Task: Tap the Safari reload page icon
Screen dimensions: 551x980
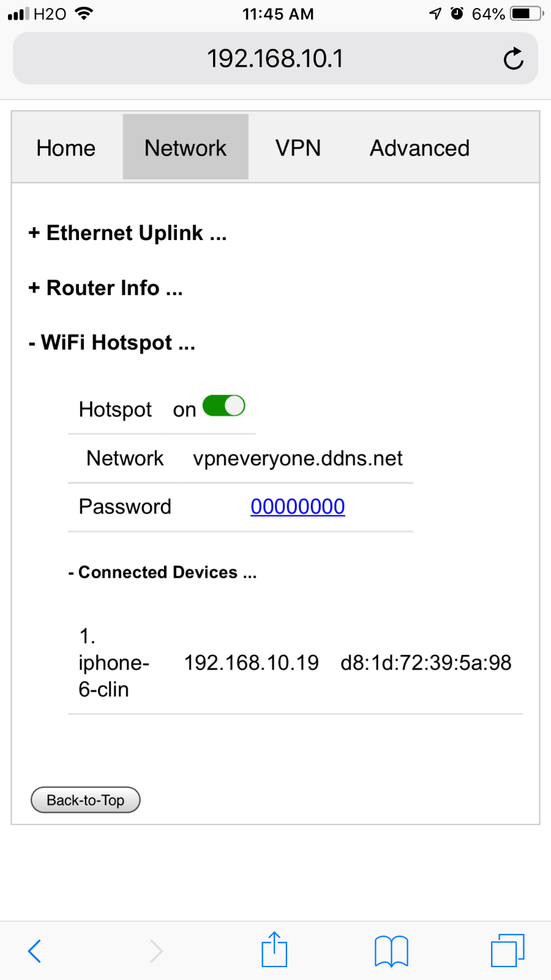Action: (513, 59)
